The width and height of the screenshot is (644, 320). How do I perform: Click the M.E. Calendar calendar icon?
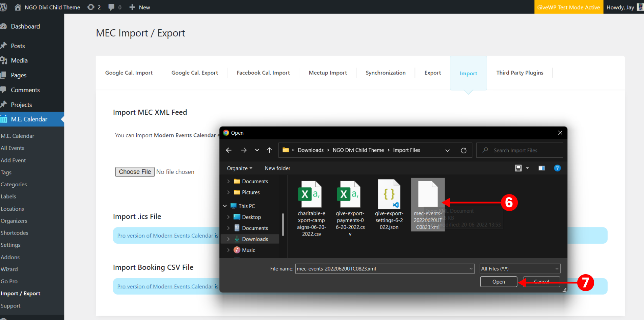point(4,119)
